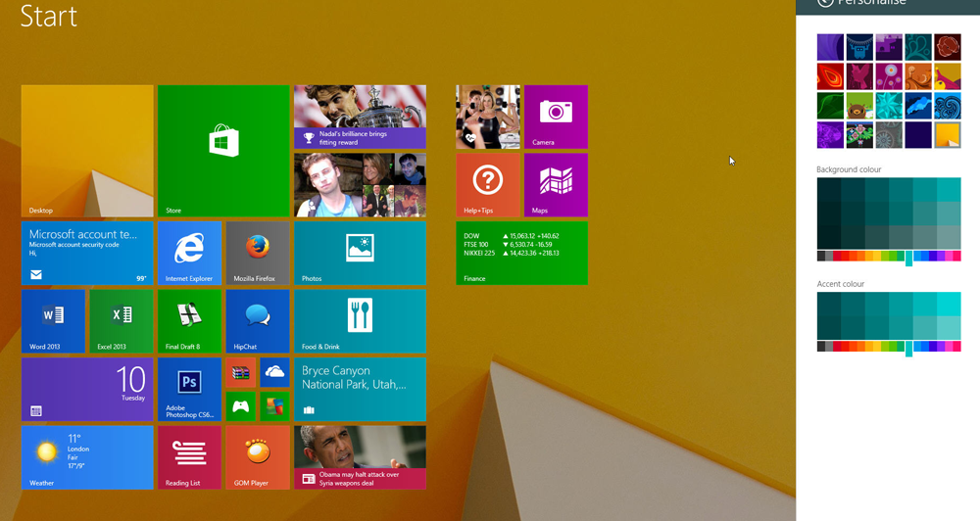Image resolution: width=980 pixels, height=521 pixels.
Task: Select the pink bird background thumbnail
Action: (x=859, y=76)
